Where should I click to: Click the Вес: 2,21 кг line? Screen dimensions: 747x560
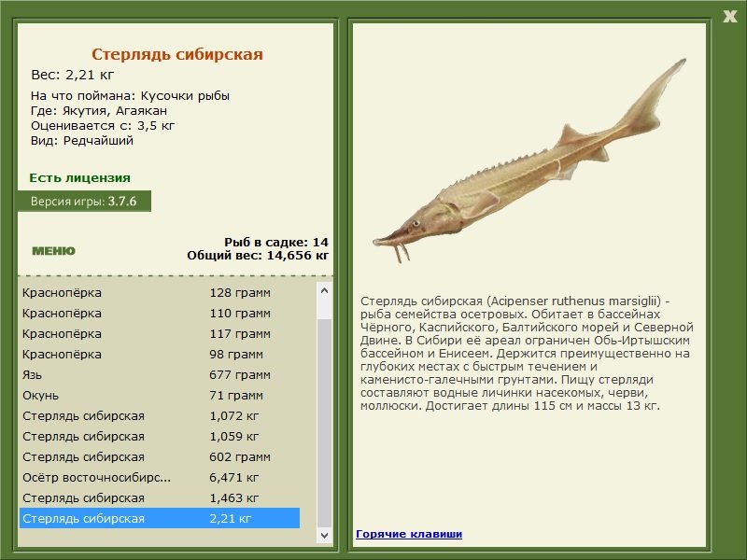click(x=73, y=75)
